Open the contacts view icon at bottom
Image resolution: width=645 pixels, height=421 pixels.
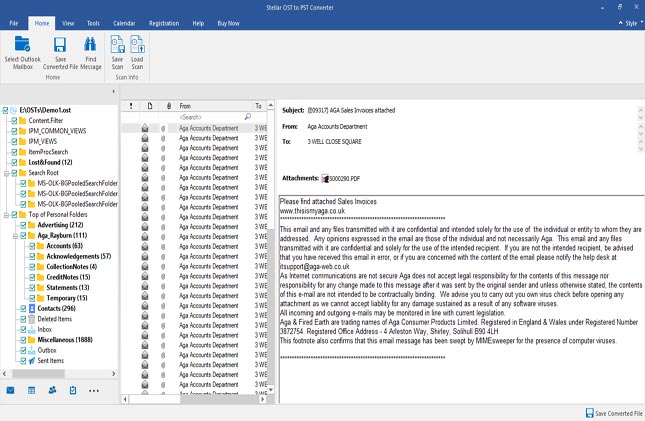[x=52, y=390]
